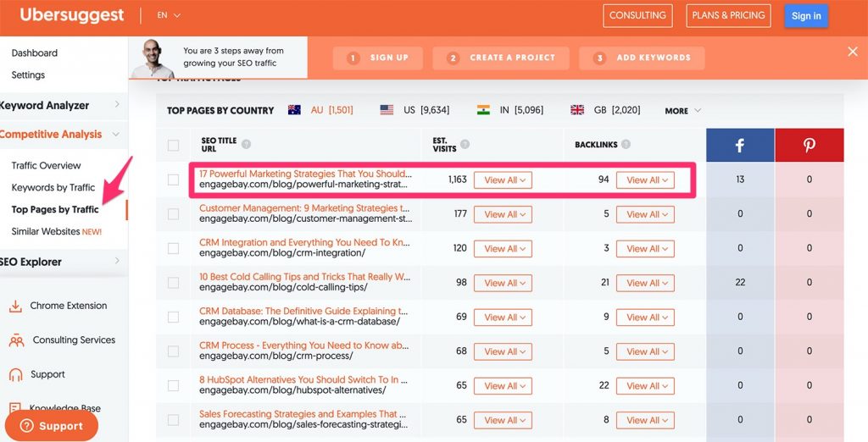Screen dimensions: 868x442
Task: Click step 2 CREATE A PROJECT button
Action: 500,58
